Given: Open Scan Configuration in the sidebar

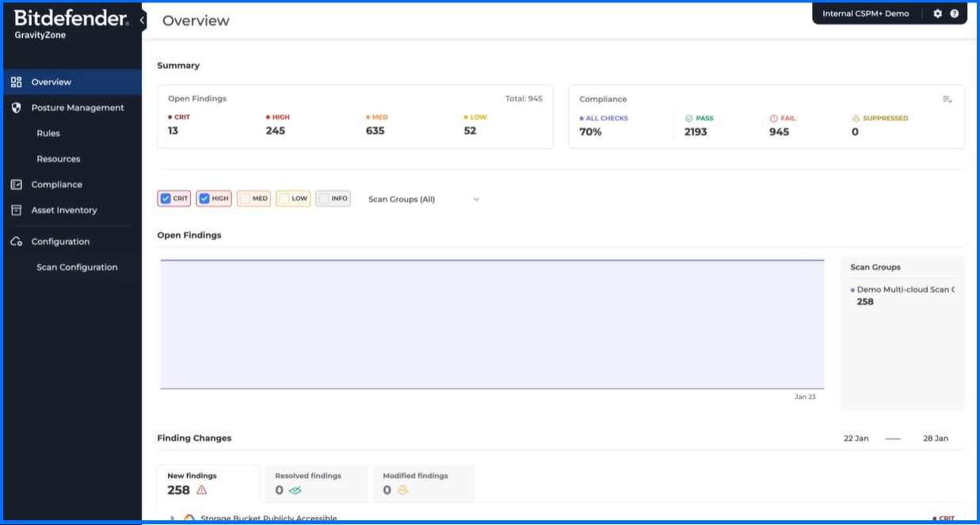Looking at the screenshot, I should 77,267.
